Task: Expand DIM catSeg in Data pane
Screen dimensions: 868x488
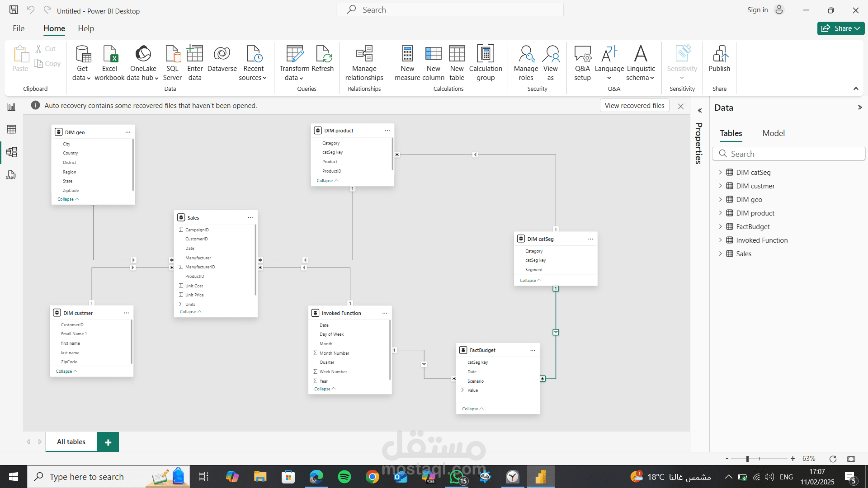Action: pyautogui.click(x=720, y=172)
